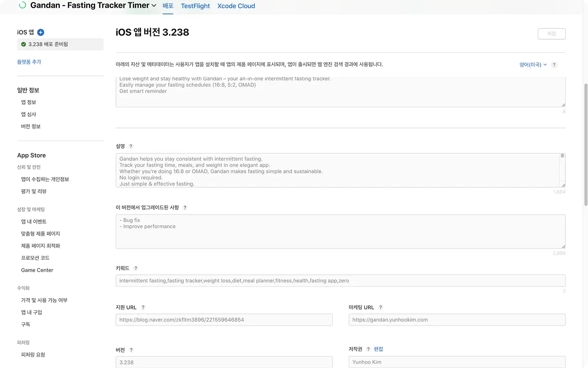The width and height of the screenshot is (588, 368).
Task: Click the green ready-for-distribution status icon
Action: (23, 44)
